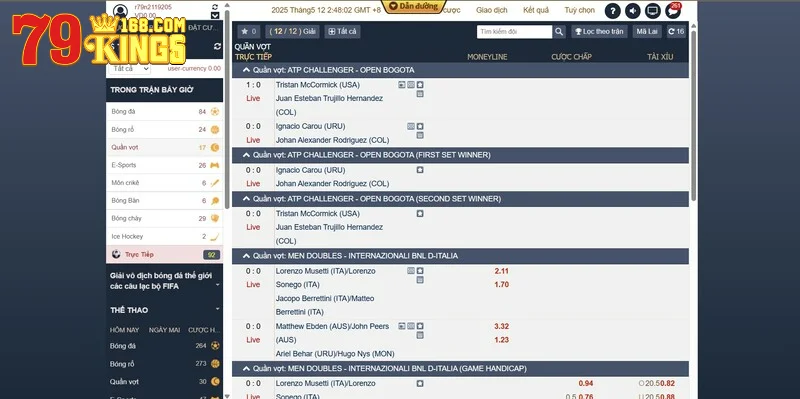
Task: Favorite the Matthew Ebden doubles match star
Action: tap(420, 326)
